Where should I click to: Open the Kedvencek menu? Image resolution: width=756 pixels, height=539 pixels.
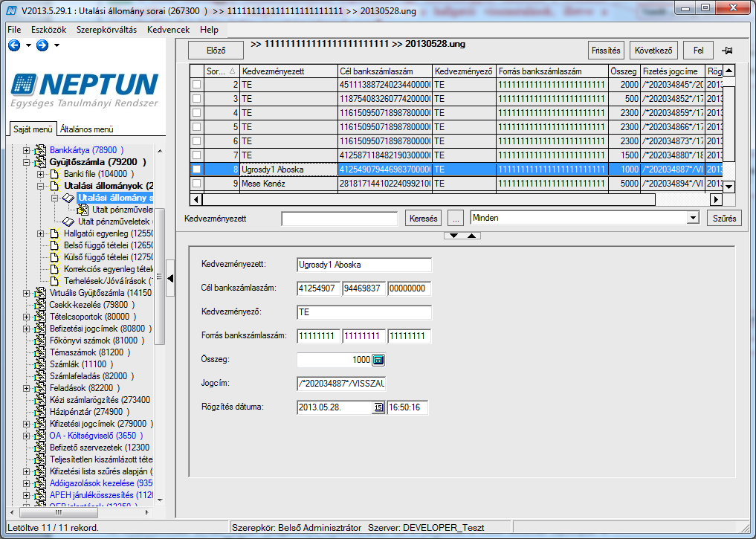pyautogui.click(x=169, y=30)
